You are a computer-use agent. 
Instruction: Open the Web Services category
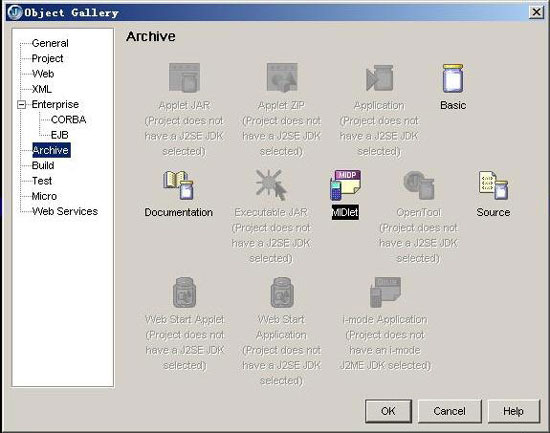coord(65,212)
